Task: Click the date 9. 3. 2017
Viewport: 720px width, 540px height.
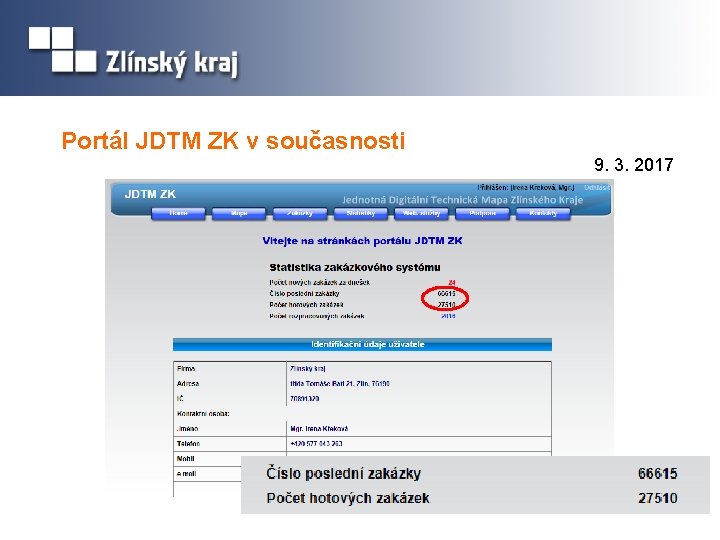Action: tap(634, 164)
